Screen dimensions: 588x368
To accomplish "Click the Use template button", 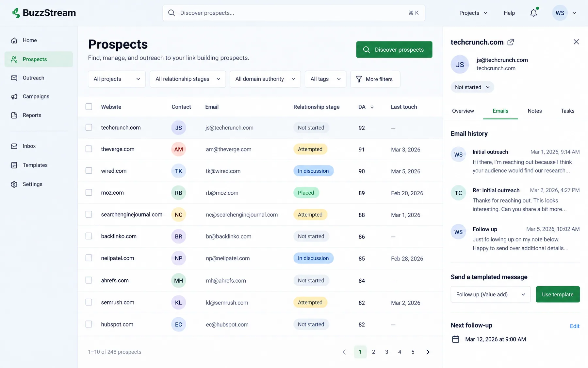I will (558, 294).
